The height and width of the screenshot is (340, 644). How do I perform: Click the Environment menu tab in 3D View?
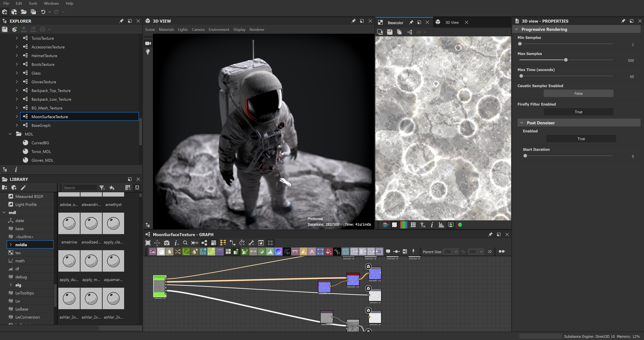[219, 29]
